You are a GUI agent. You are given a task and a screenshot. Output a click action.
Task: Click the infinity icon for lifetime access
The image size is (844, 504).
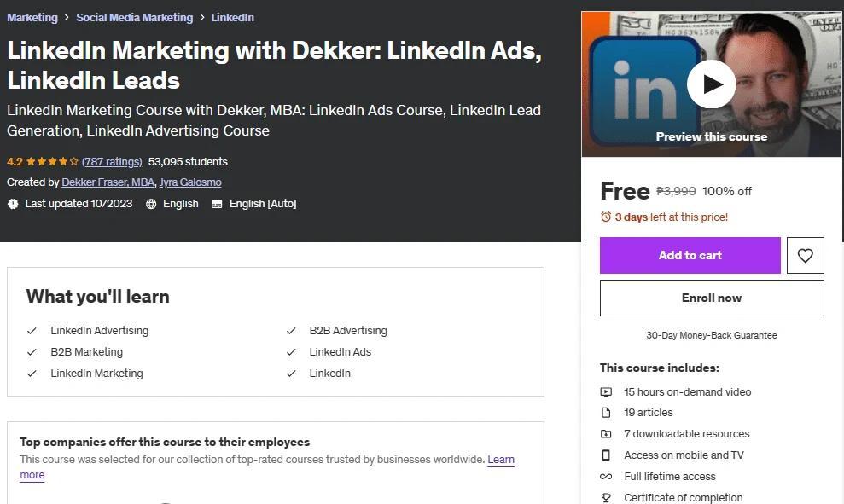tap(606, 477)
